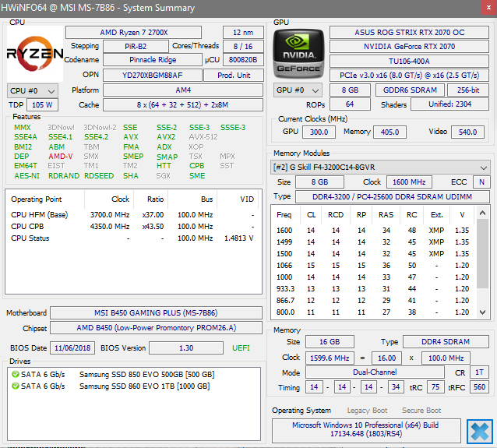
Task: Click the blue X close icon near Operating System
Action: pos(480,431)
